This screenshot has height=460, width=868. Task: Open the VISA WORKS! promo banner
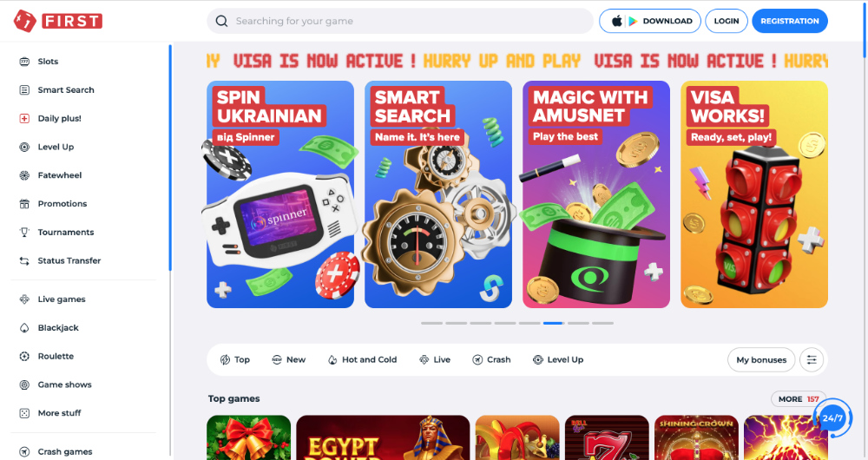754,194
